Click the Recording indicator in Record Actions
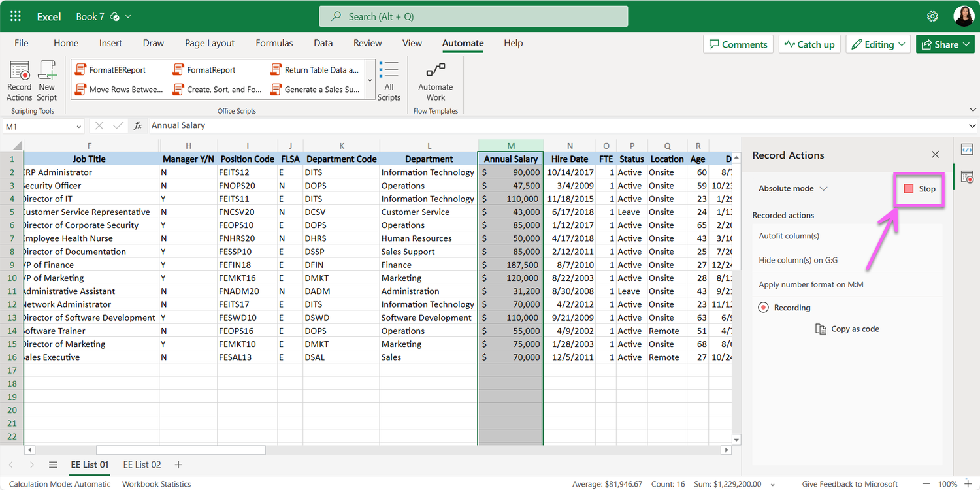 [x=784, y=307]
